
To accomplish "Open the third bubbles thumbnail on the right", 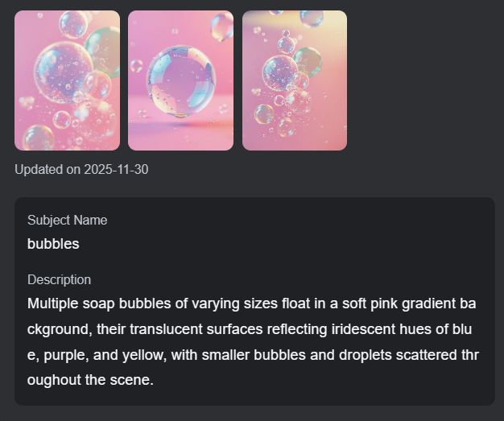I will coord(295,80).
